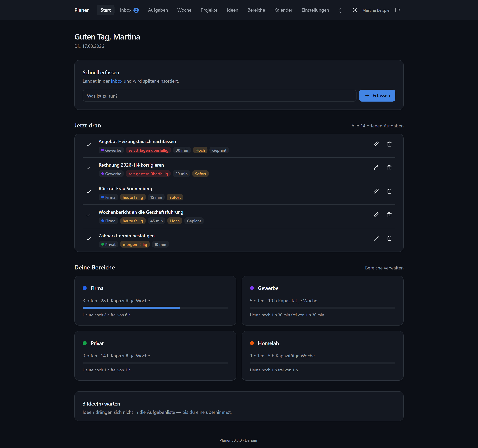The height and width of the screenshot is (448, 478).
Task: Mark Rechnung 2026-114 korrigieren as done
Action: tap(88, 168)
